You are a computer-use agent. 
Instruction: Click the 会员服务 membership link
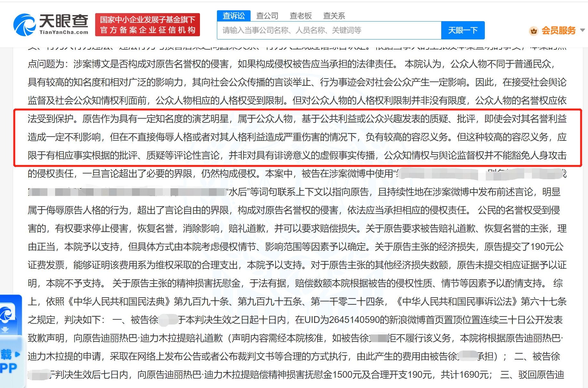pos(559,31)
